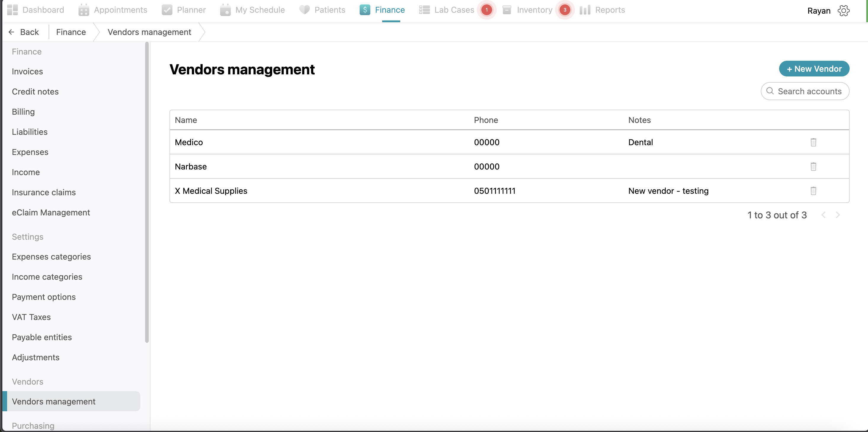Click the sidebar vertical scrollbar
Viewport: 868px width, 432px height.
[x=147, y=192]
